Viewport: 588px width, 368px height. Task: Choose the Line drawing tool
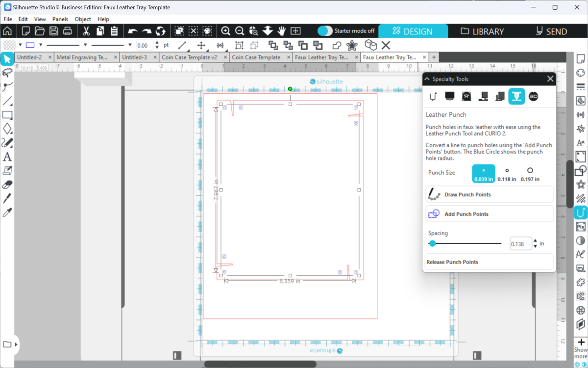pyautogui.click(x=7, y=102)
